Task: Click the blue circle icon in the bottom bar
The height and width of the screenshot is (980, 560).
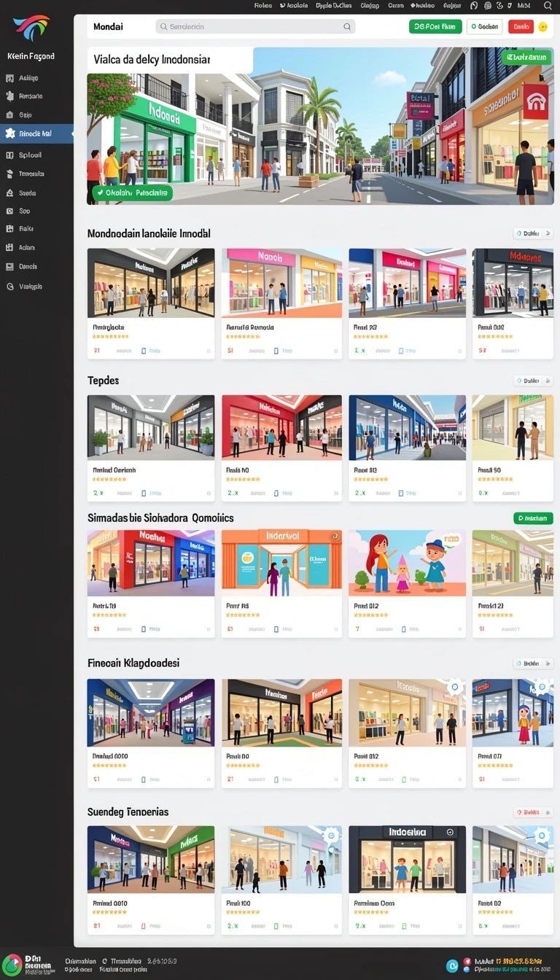Action: (452, 965)
